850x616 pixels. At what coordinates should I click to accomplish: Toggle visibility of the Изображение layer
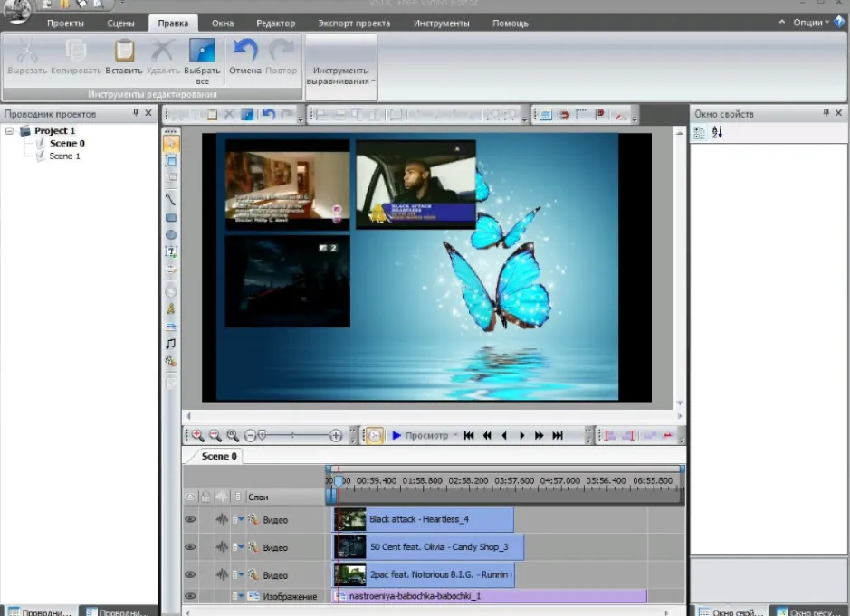(190, 596)
